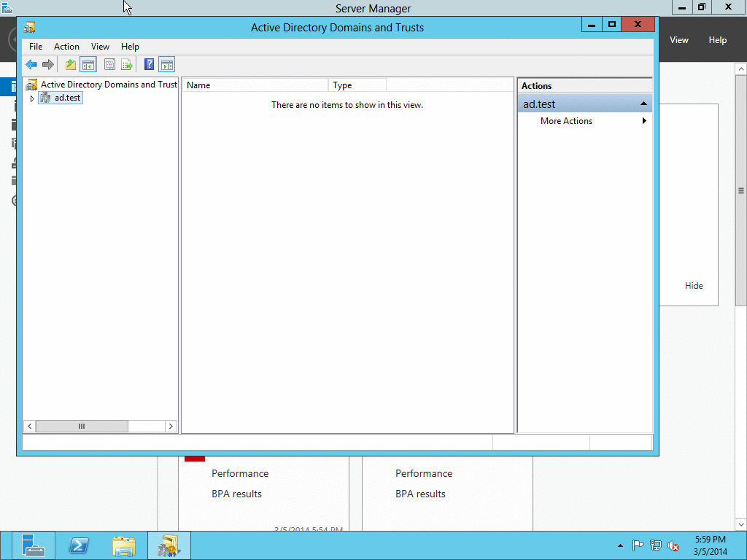Select Active Directory Domains and Trusts root
The width and height of the screenshot is (747, 560).
coord(108,84)
